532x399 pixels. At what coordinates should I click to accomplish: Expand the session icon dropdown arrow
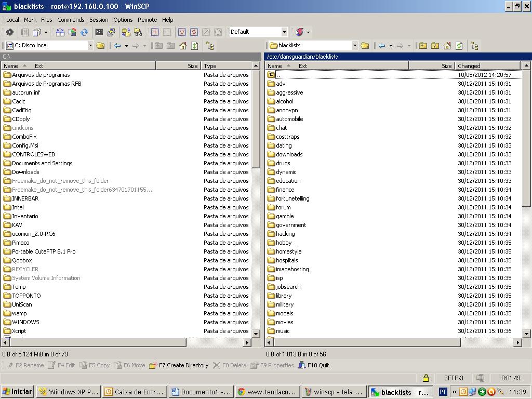[308, 32]
